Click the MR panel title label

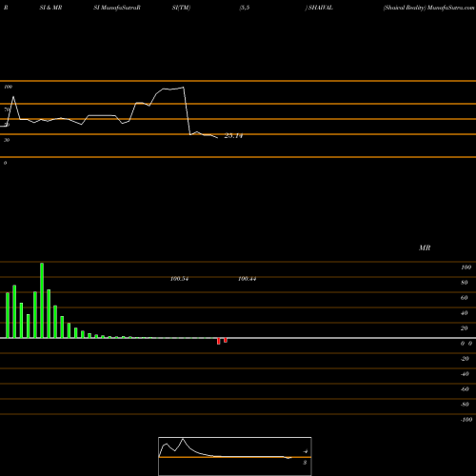pyautogui.click(x=425, y=248)
